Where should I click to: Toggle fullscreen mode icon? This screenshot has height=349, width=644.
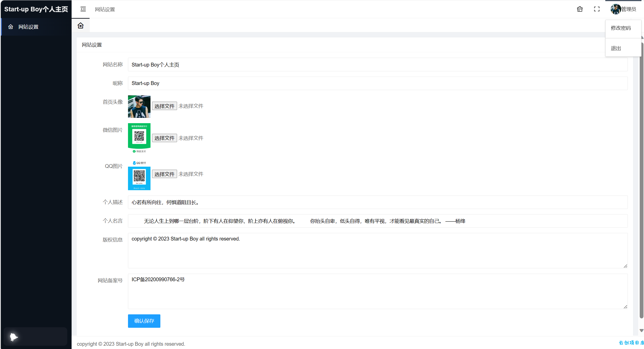coord(597,9)
